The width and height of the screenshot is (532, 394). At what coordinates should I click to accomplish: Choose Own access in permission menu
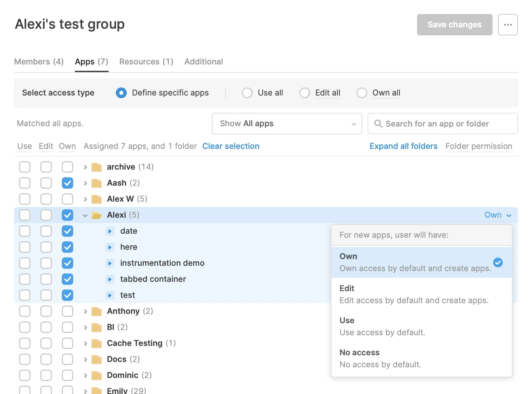(x=422, y=262)
